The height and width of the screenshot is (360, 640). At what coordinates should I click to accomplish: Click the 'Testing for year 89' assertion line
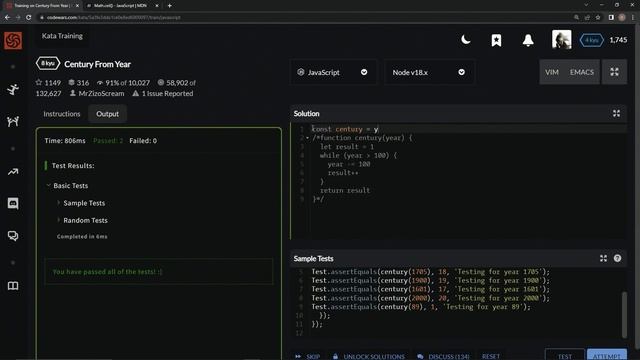pyautogui.click(x=421, y=307)
